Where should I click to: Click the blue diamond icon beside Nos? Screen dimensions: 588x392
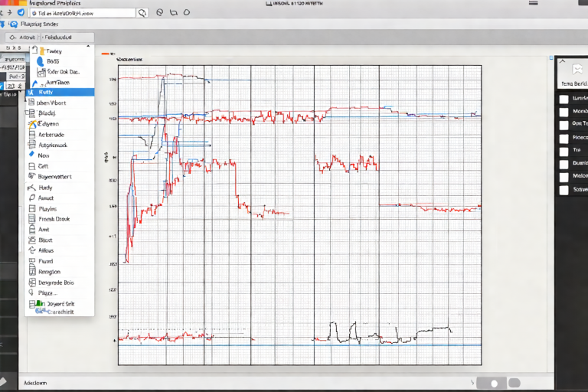31,155
